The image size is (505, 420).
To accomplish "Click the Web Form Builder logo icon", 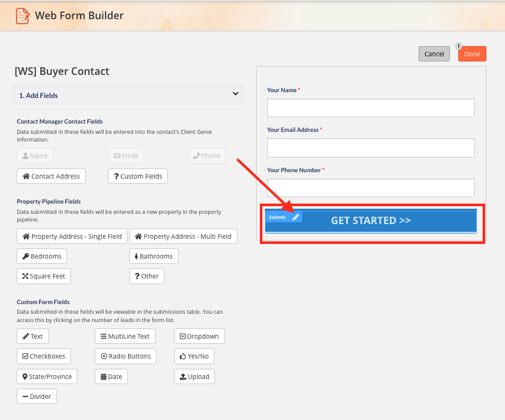I will (22, 16).
